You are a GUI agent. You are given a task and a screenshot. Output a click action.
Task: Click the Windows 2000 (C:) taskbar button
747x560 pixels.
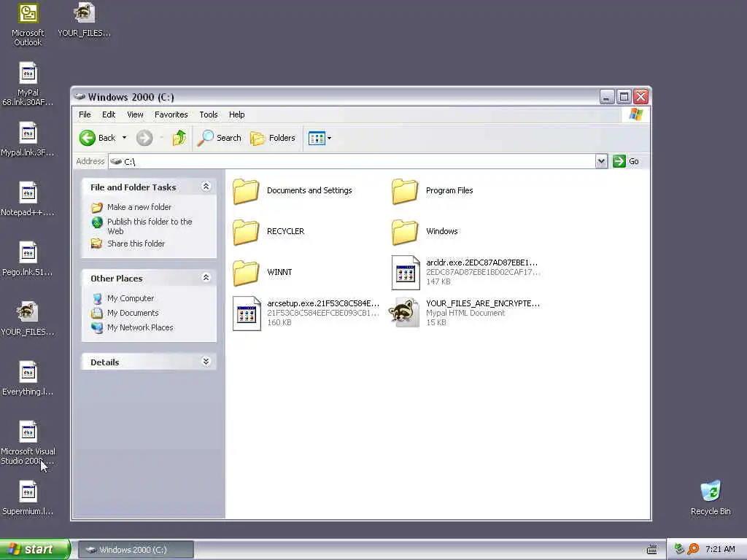click(136, 550)
